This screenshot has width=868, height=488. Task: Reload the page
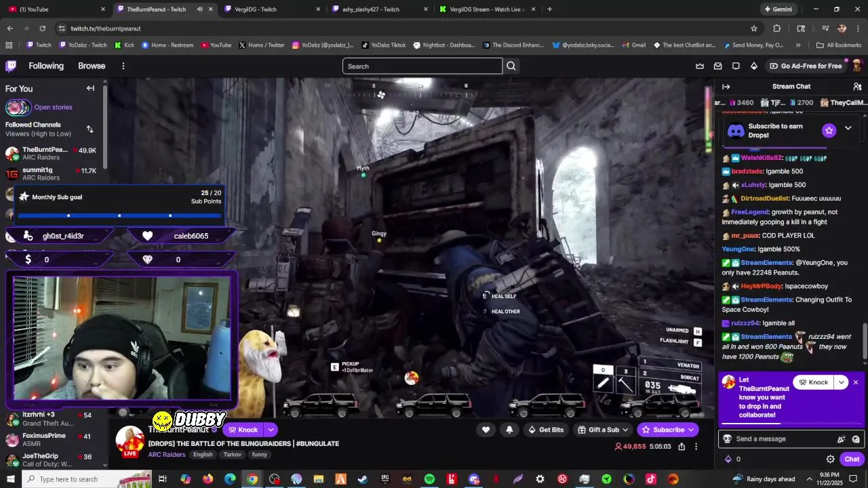(42, 28)
